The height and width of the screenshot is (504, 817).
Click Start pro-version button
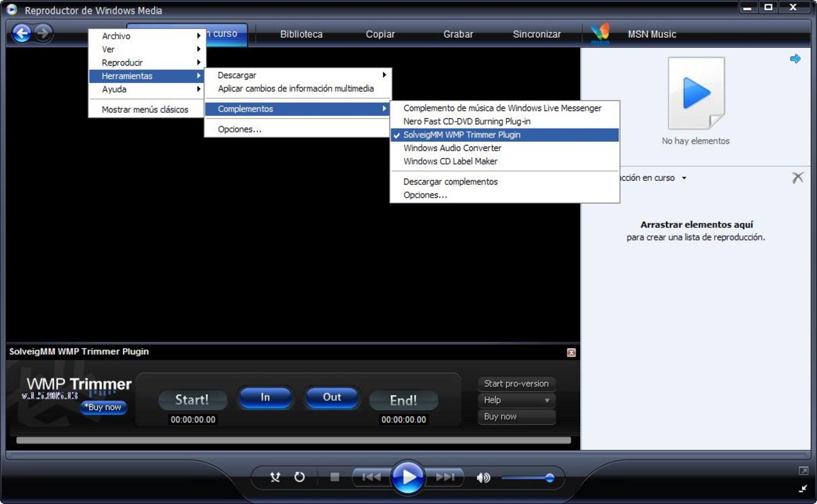(x=517, y=384)
